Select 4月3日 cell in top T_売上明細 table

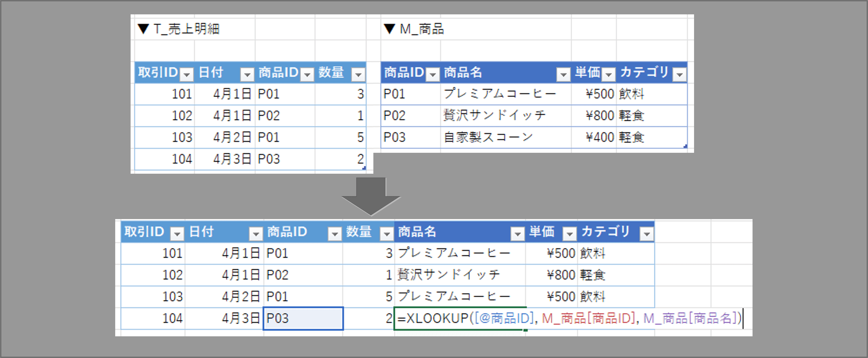225,159
